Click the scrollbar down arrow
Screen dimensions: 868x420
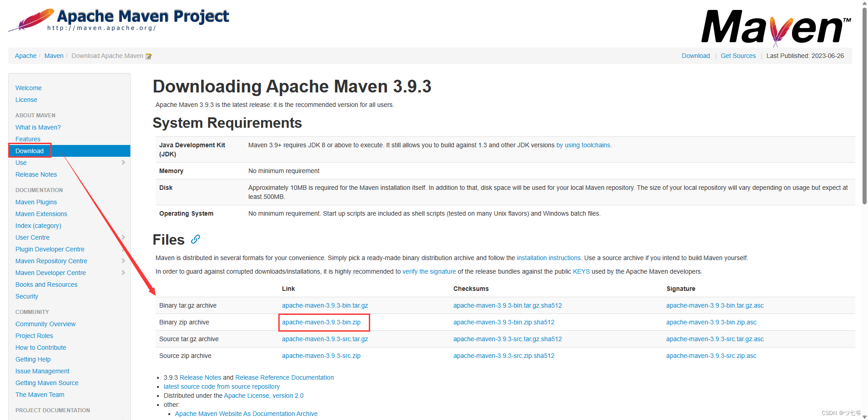[864, 417]
